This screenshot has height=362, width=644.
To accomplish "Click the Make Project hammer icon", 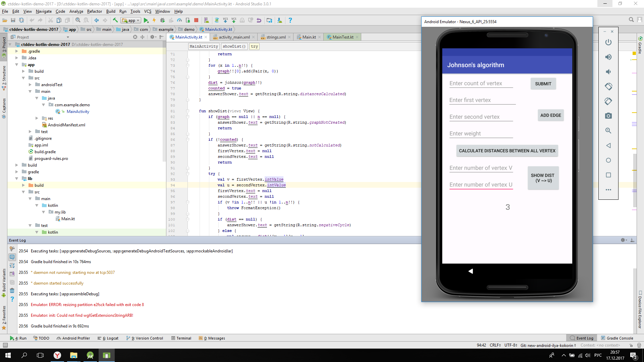I will [x=115, y=20].
